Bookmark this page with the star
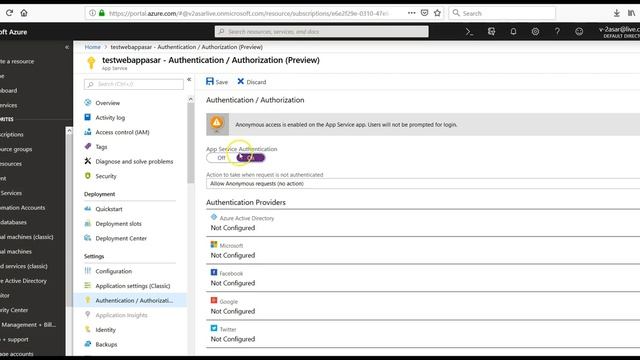Screen dimensions: 640x360 click(438, 13)
